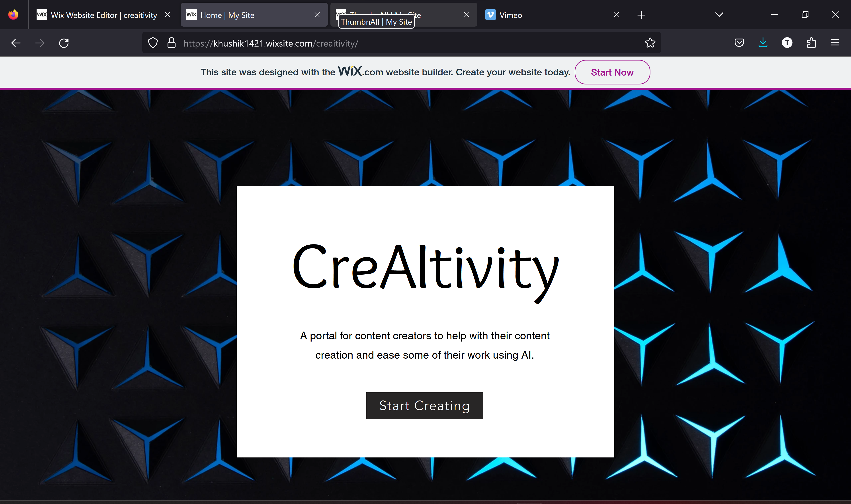Close the Wix Website Editor tab

167,15
